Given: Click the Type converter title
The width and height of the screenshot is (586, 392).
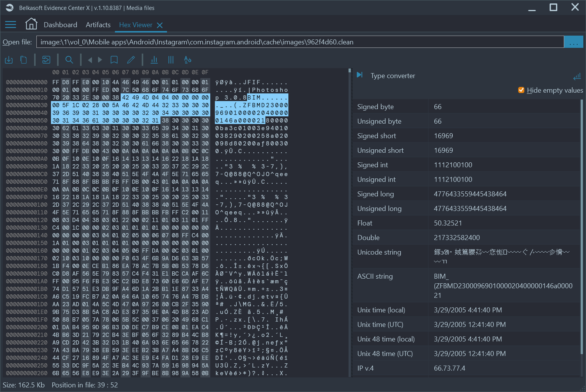Looking at the screenshot, I should (393, 76).
